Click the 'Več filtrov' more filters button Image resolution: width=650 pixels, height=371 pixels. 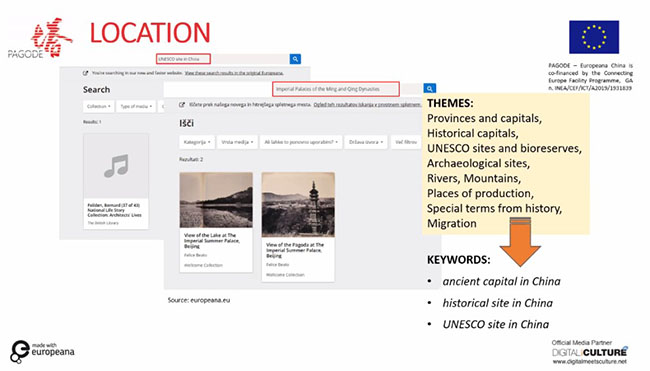coord(406,142)
